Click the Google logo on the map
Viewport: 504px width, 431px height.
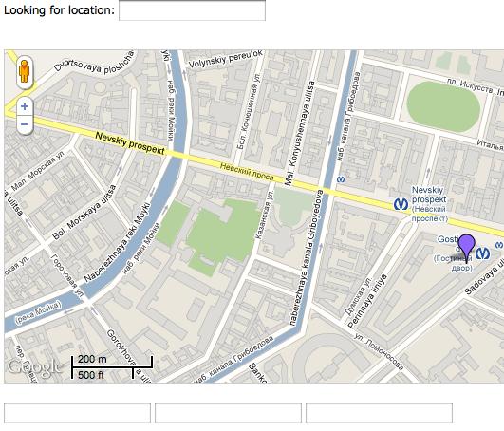click(35, 367)
